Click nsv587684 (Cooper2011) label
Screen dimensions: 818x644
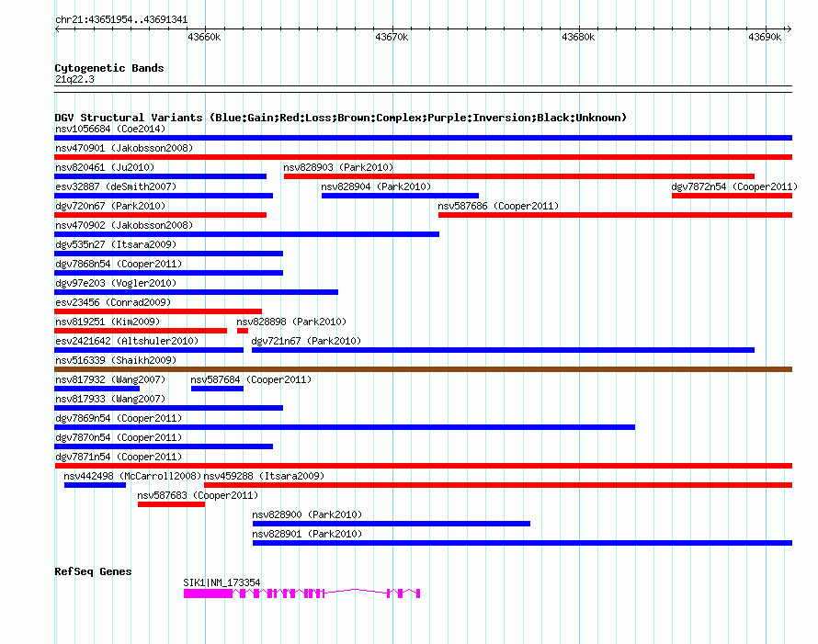point(251,379)
